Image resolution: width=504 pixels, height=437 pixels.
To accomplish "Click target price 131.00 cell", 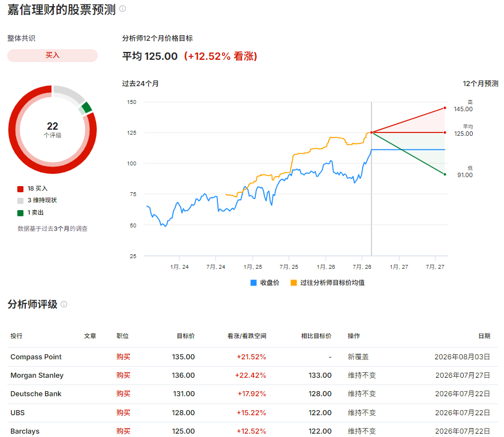I will click(184, 394).
